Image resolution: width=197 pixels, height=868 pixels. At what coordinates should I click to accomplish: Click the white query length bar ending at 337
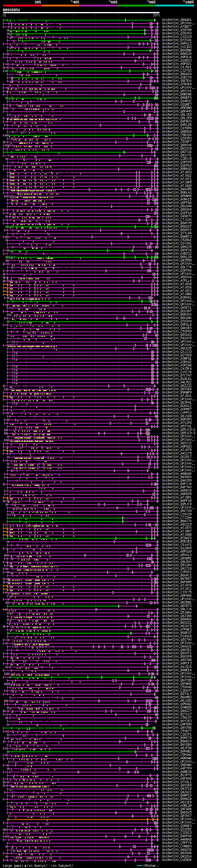click(81, 12)
